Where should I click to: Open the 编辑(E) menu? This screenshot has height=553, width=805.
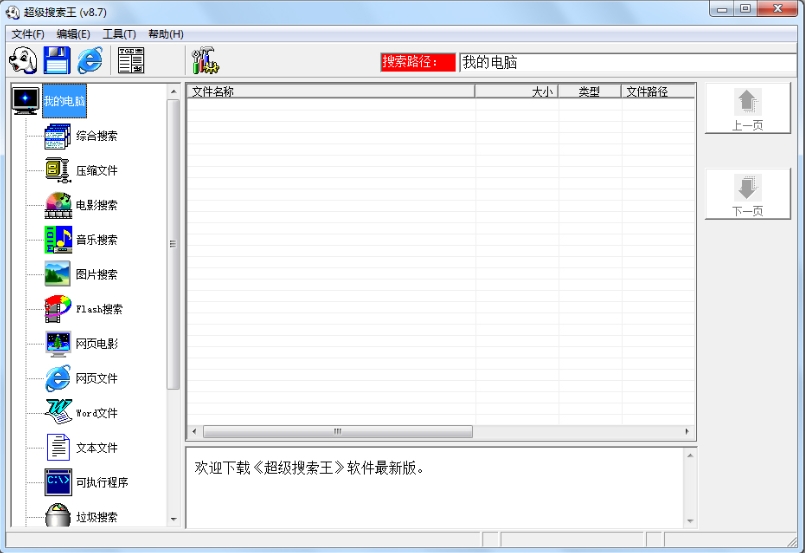click(x=73, y=34)
